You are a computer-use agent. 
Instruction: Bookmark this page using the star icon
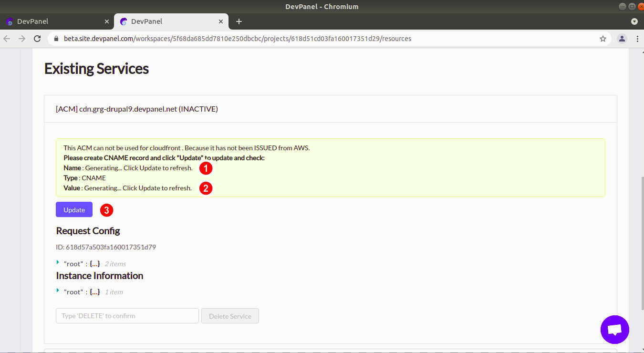coord(603,39)
